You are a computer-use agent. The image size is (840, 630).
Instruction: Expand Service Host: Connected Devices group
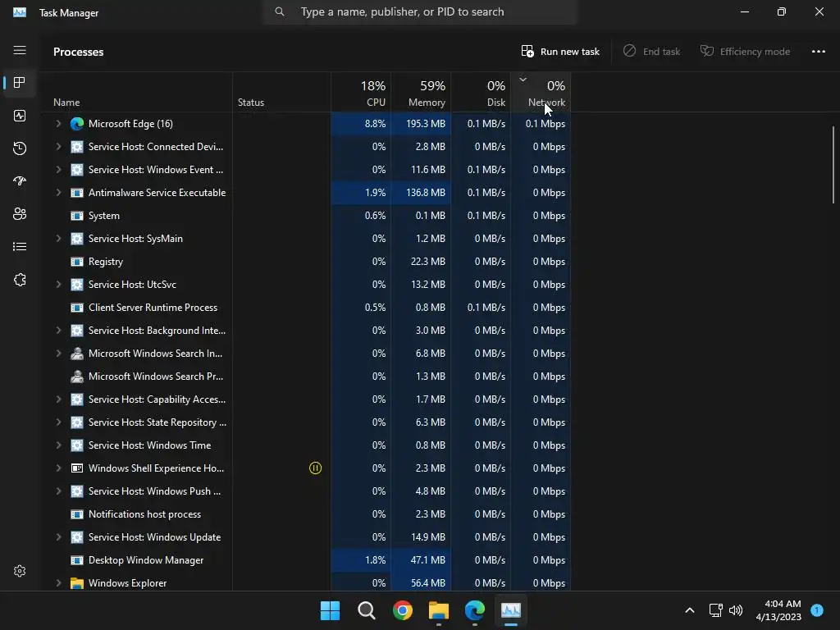58,147
